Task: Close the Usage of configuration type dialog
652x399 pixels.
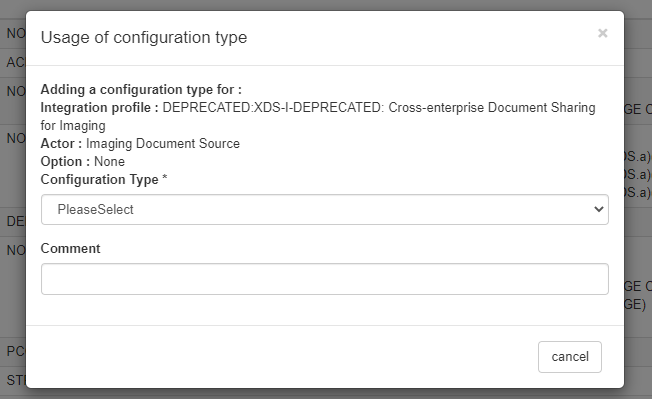Action: (603, 33)
